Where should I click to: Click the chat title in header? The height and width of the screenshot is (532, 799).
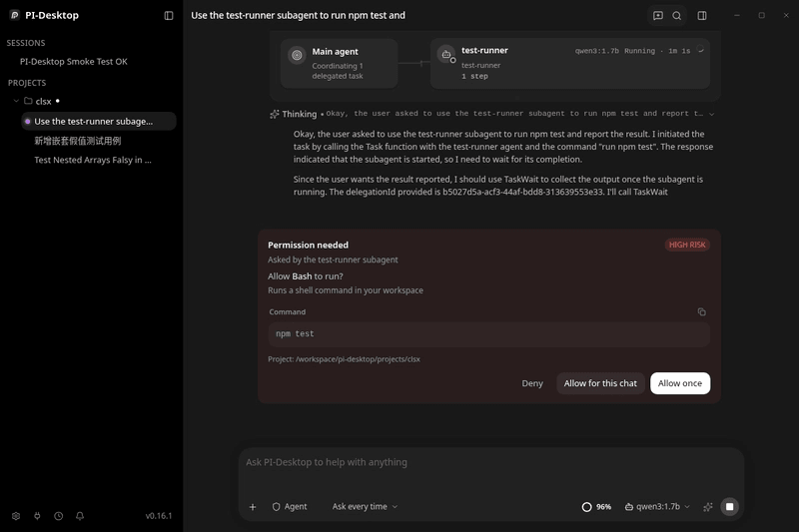298,15
